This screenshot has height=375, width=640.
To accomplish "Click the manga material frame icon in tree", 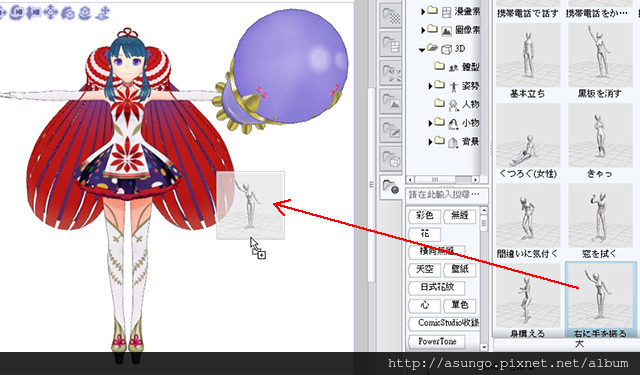I will pos(447,12).
